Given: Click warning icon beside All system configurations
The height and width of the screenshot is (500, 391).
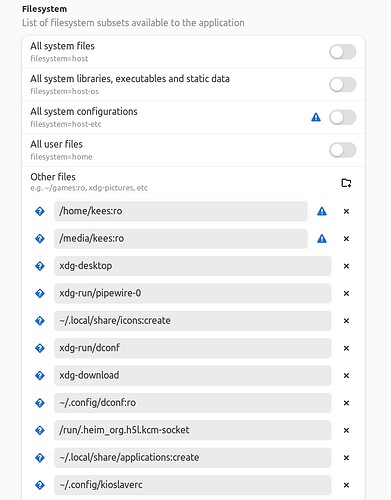Looking at the screenshot, I should (316, 117).
